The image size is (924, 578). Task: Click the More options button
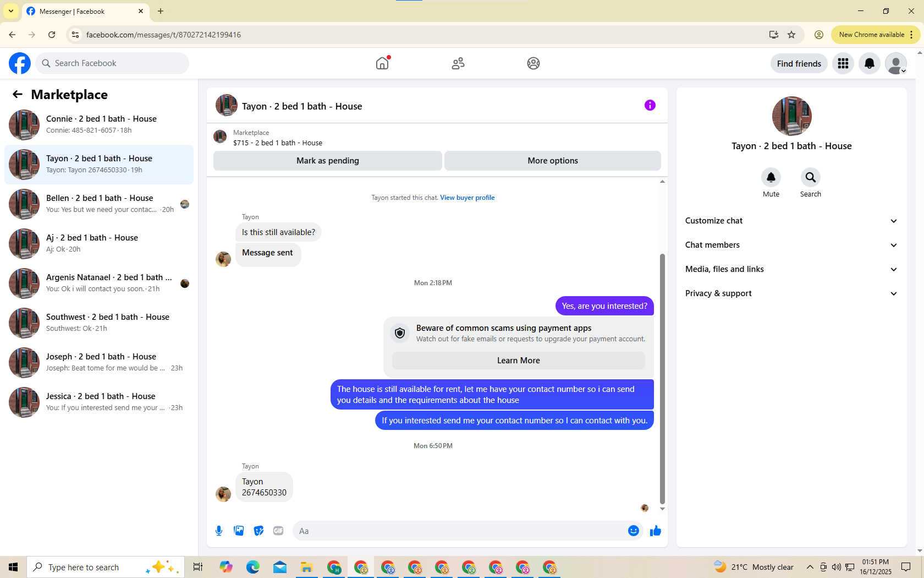(553, 161)
